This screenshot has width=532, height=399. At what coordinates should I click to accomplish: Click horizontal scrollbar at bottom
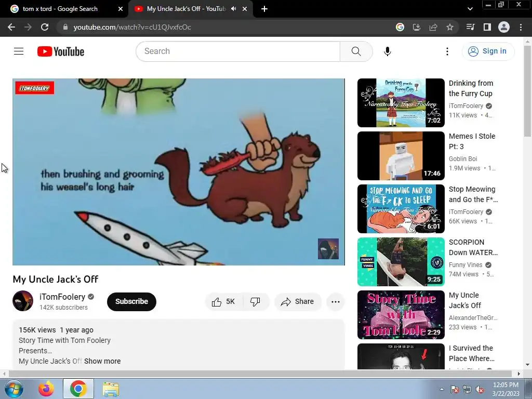point(260,374)
